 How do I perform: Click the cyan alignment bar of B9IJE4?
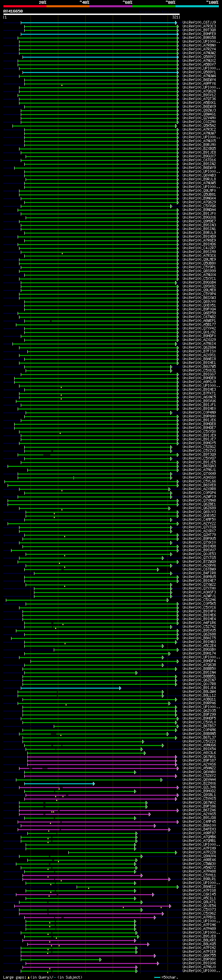pos(71,688)
